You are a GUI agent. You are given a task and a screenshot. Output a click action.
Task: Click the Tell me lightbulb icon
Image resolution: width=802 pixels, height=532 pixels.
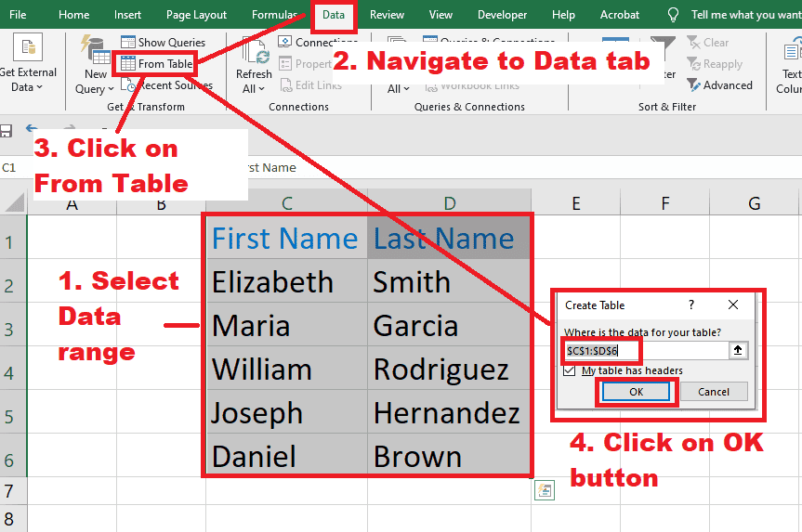pos(673,15)
